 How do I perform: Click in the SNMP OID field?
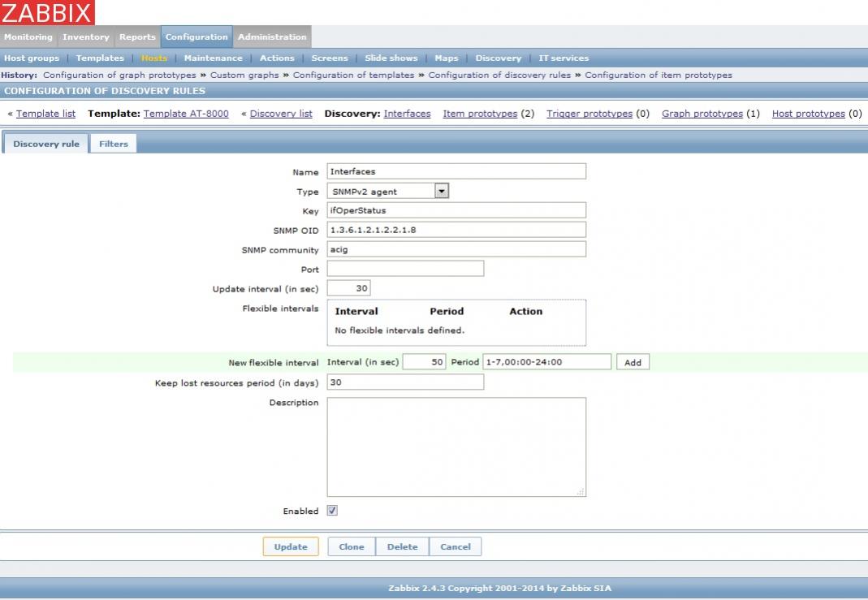coord(456,230)
